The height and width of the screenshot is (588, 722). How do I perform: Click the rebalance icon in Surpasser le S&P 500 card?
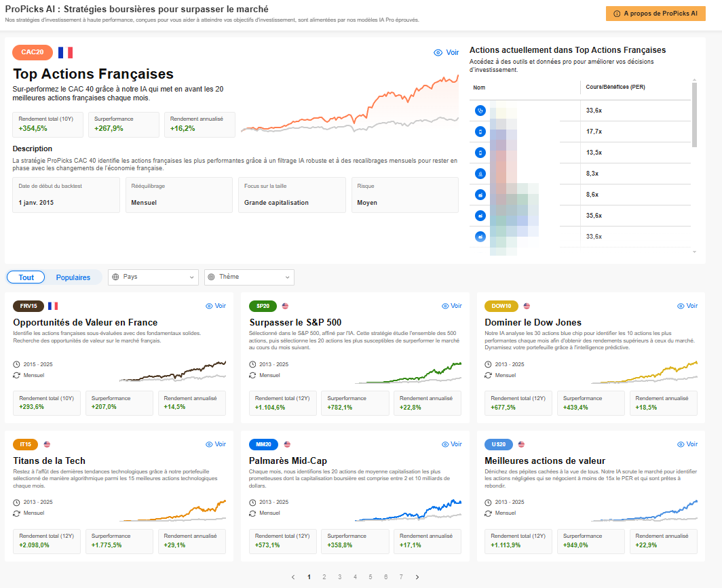[x=252, y=376]
